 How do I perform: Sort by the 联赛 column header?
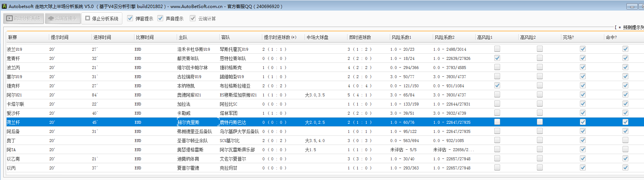[x=13, y=37]
